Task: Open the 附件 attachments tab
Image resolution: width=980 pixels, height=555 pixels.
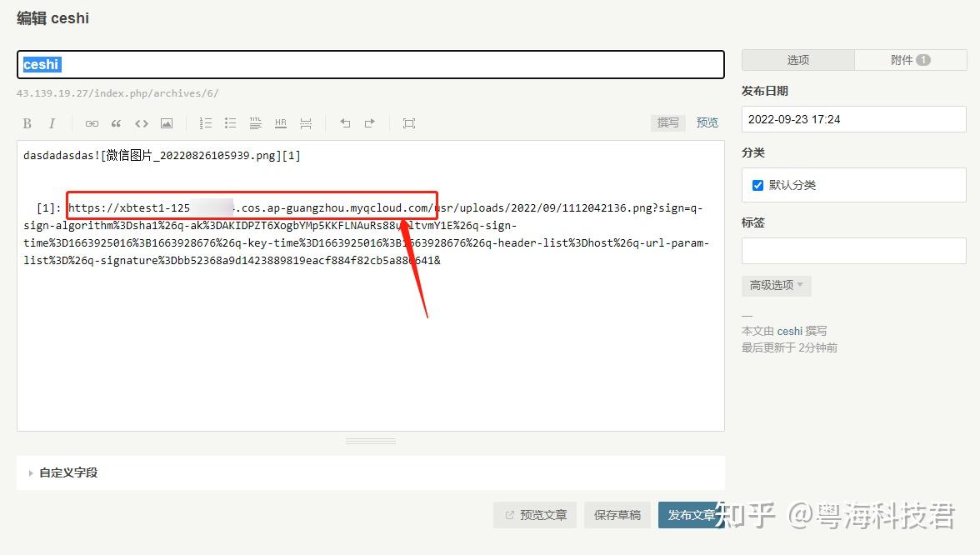Action: coord(911,60)
